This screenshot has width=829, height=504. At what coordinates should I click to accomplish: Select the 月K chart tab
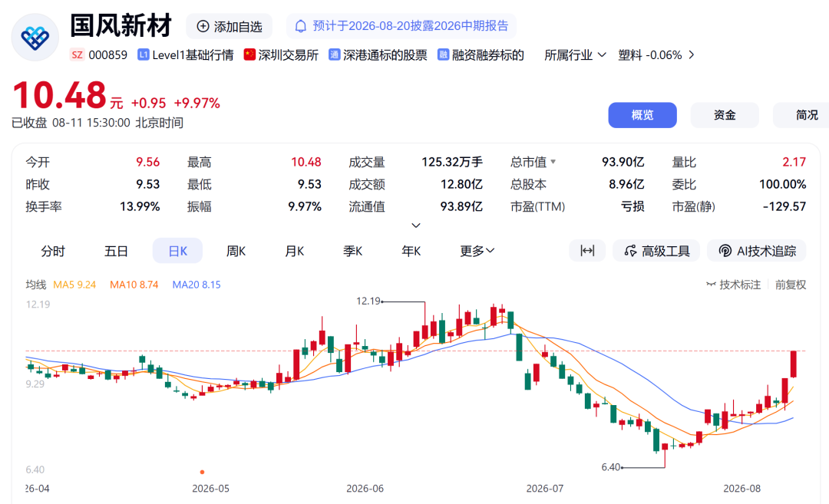(295, 251)
